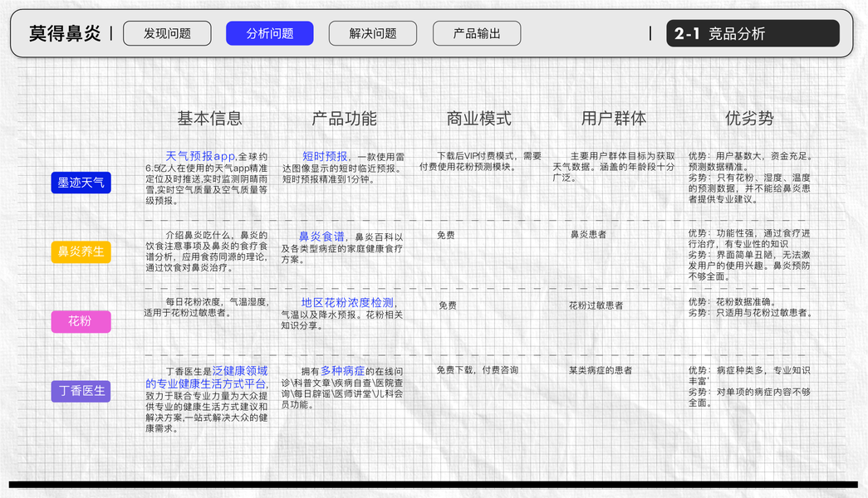This screenshot has height=498, width=868.
Task: Click the blue 鼻炎食谱 text
Action: pyautogui.click(x=321, y=237)
